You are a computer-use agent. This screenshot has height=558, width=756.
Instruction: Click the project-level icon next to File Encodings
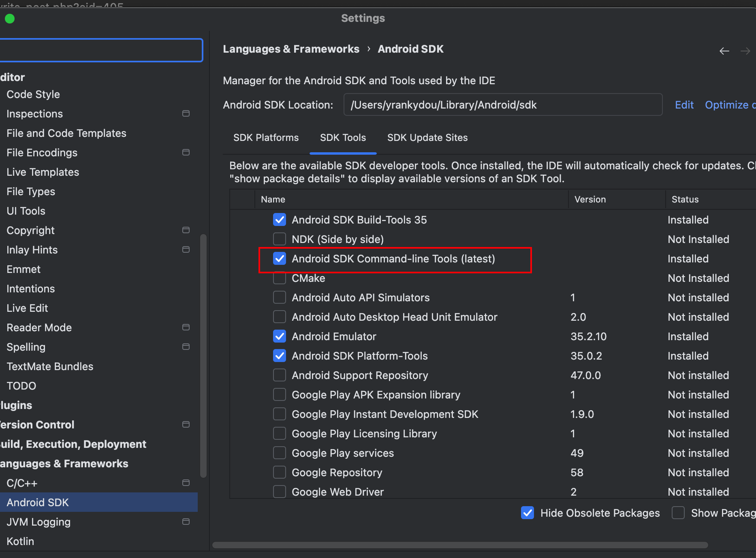point(186,152)
